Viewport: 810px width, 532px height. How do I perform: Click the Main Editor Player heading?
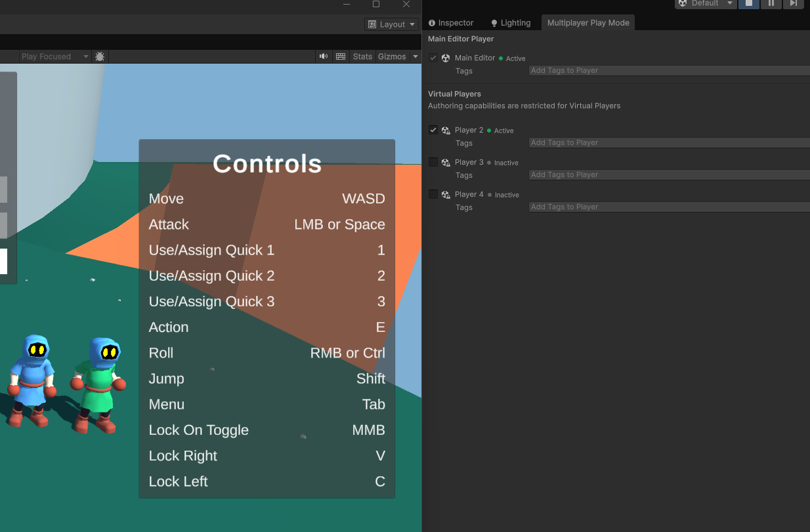click(461, 39)
